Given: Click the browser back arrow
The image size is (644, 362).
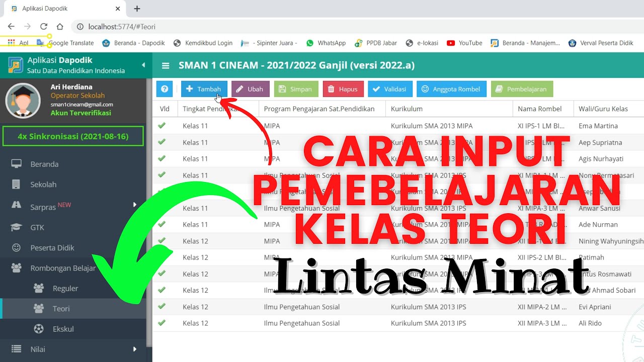Looking at the screenshot, I should [x=11, y=27].
